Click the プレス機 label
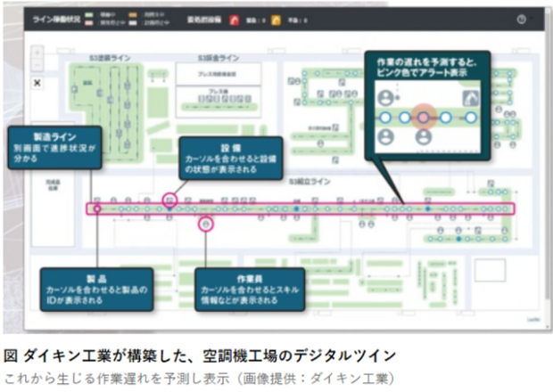The width and height of the screenshot is (553, 392). 219,91
